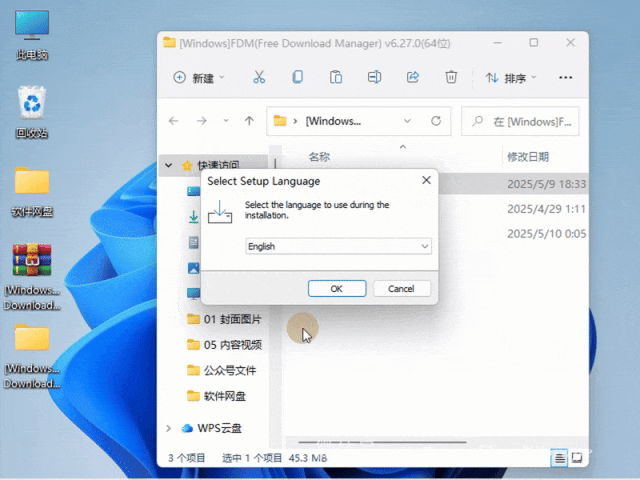Click the Delete trash icon in Explorer toolbar
Image resolution: width=640 pixels, height=480 pixels.
[451, 77]
